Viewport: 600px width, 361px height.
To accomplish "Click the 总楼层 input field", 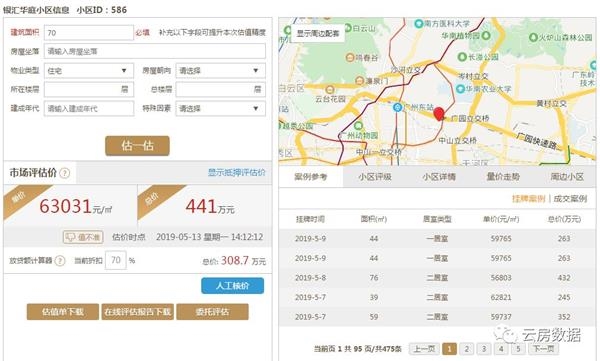I will click(x=221, y=90).
